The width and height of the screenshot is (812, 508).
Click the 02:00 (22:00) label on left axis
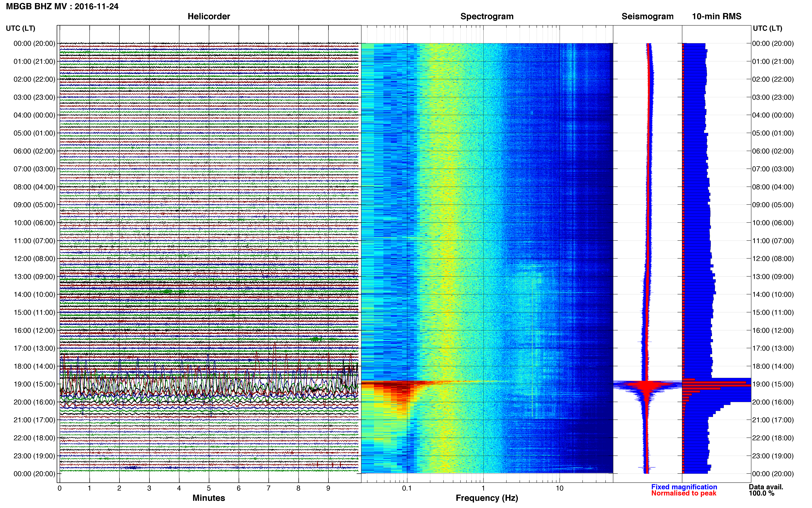coord(34,79)
